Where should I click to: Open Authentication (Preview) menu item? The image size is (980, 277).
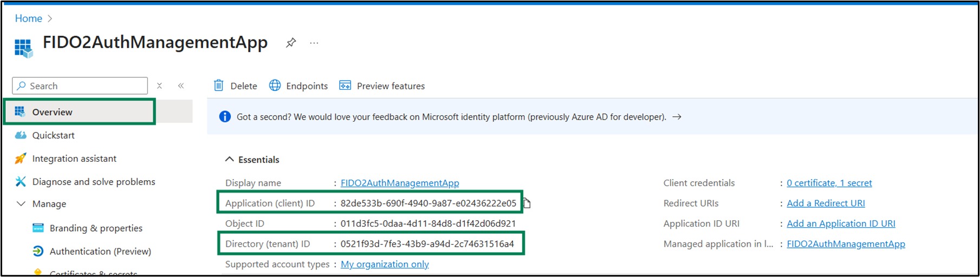(x=100, y=252)
